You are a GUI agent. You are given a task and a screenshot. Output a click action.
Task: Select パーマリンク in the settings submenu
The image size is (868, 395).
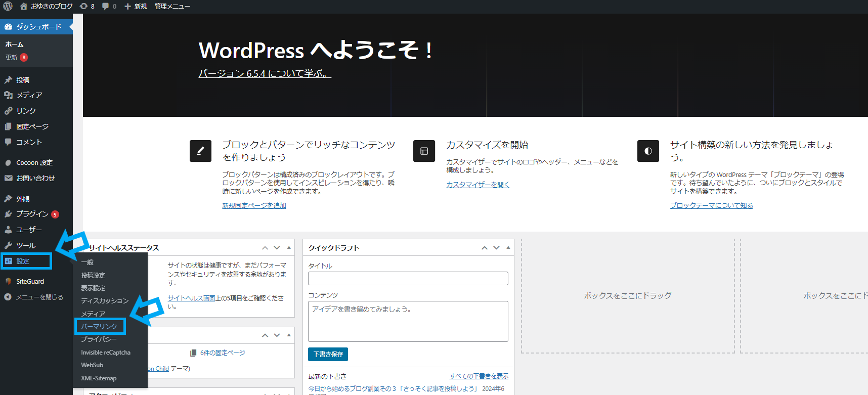click(x=99, y=327)
